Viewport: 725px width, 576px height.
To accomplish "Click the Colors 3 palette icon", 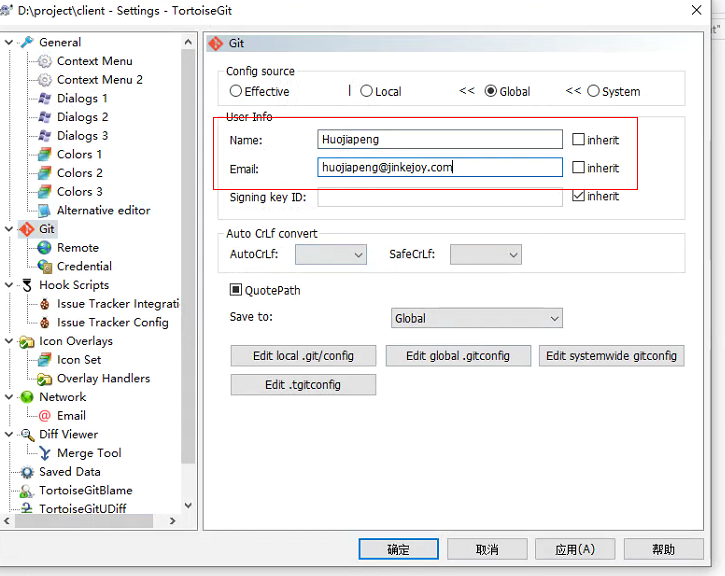I will click(44, 191).
